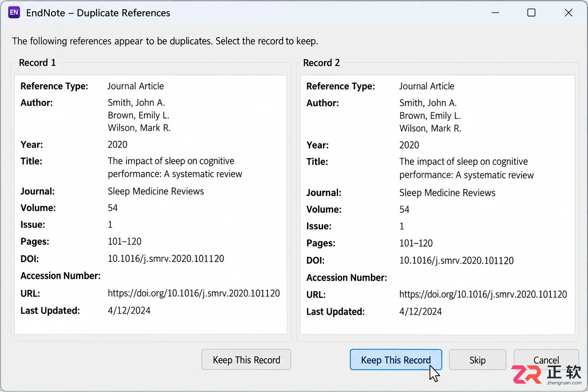This screenshot has height=392, width=588.
Task: Select Record 2 URL https://doi.org link text
Action: [483, 294]
